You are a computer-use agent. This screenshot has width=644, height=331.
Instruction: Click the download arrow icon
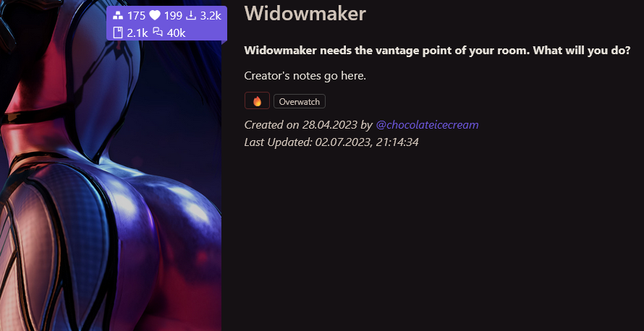[x=191, y=16]
